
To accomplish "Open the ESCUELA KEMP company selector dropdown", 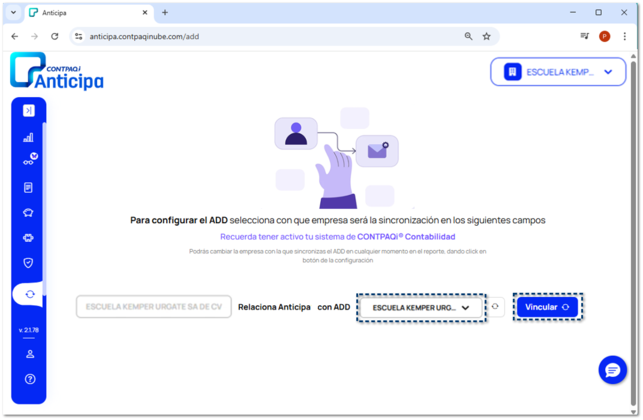I will (x=558, y=72).
